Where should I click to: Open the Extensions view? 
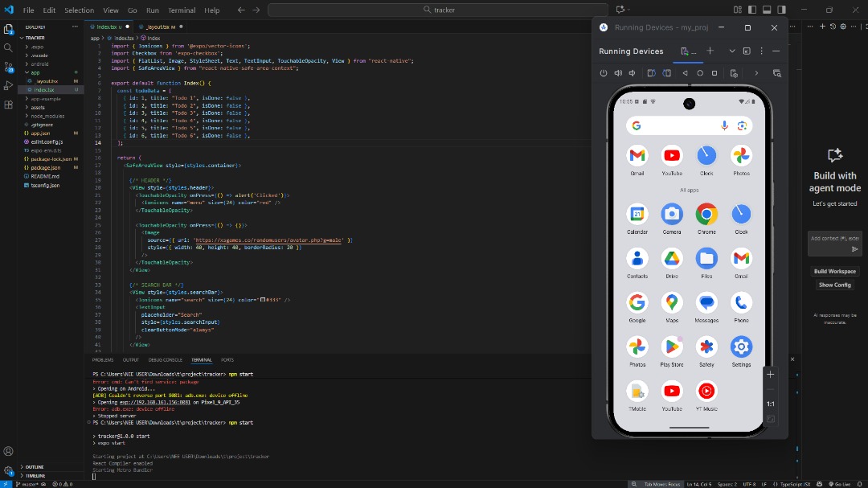tap(8, 105)
